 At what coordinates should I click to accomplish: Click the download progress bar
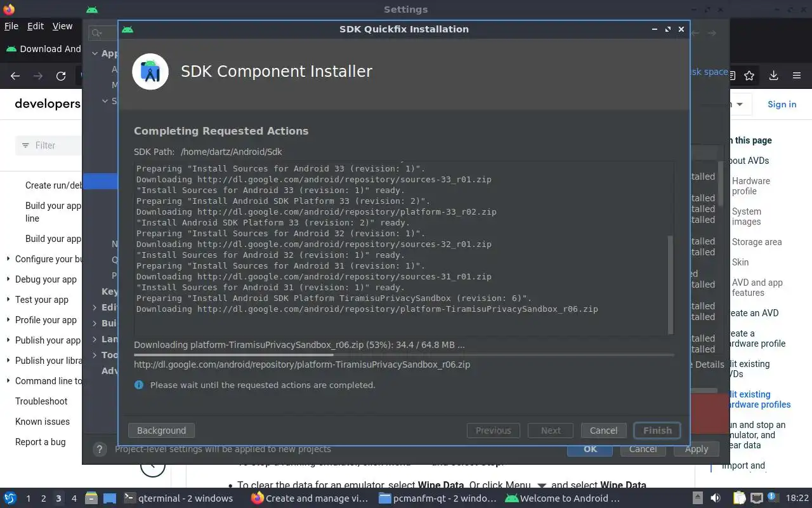pos(403,355)
